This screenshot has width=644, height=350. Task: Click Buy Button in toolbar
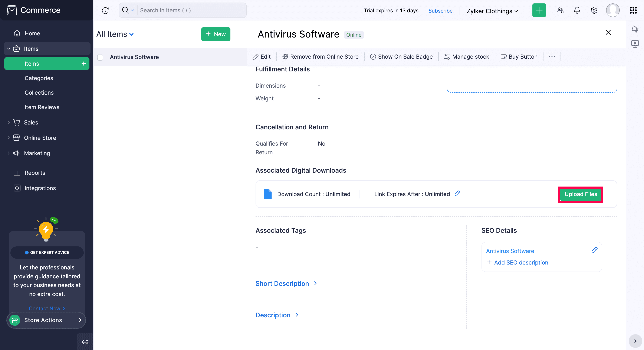[519, 57]
